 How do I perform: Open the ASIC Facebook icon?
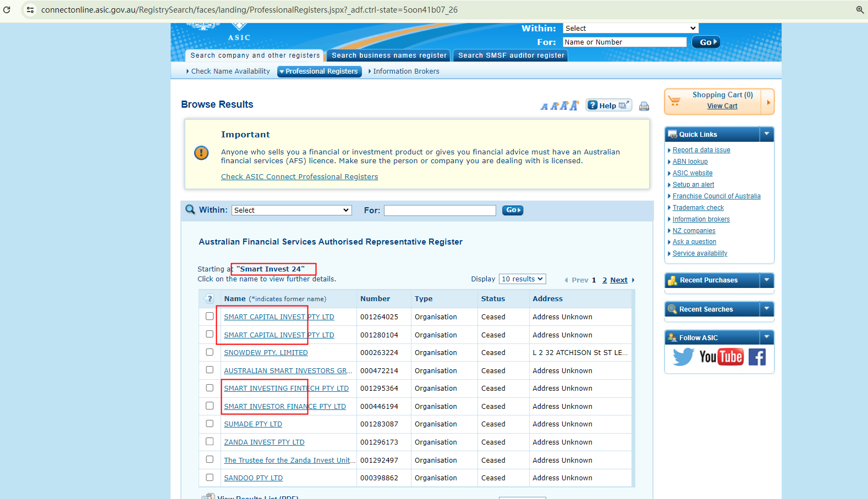(x=757, y=357)
